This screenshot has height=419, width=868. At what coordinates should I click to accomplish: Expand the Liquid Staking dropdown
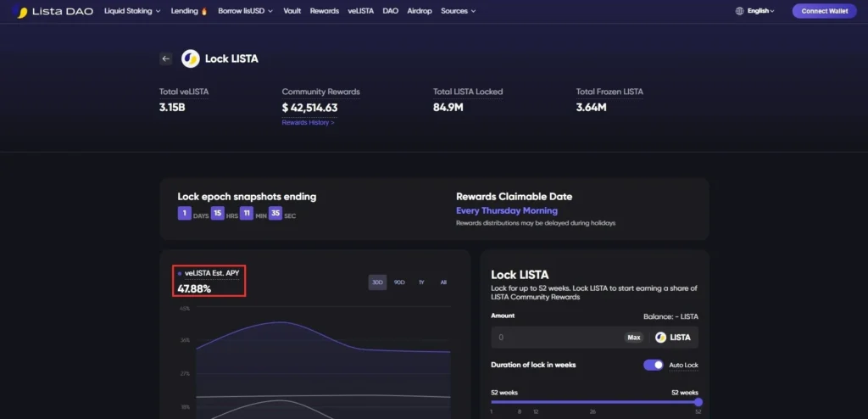[132, 11]
